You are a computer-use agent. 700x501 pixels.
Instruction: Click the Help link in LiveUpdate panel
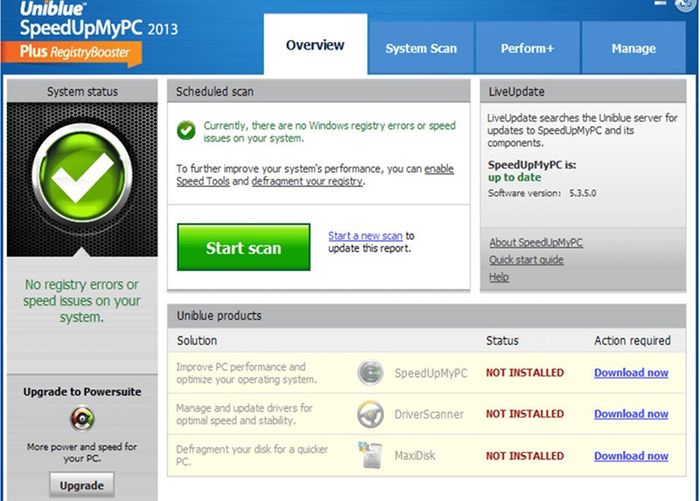pos(499,277)
